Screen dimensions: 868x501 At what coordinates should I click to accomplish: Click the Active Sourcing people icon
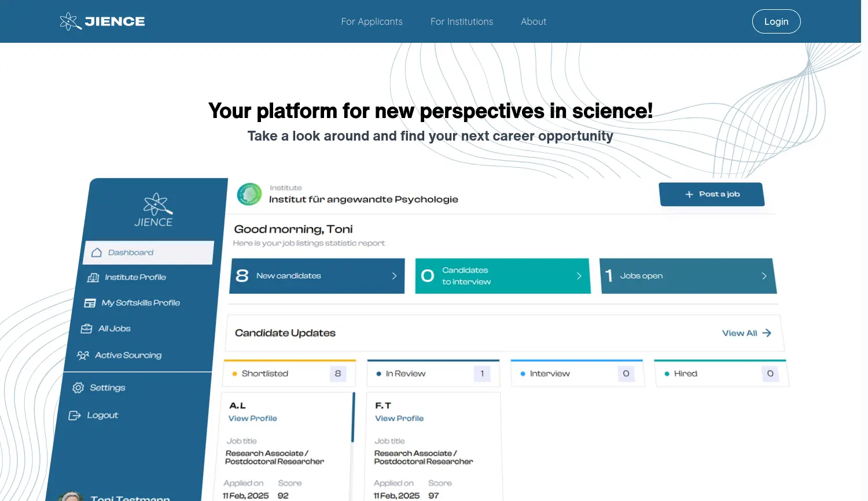point(83,355)
